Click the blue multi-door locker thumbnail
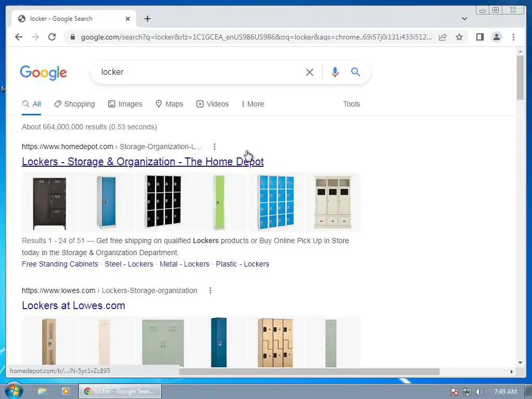532x399 pixels. (x=276, y=203)
